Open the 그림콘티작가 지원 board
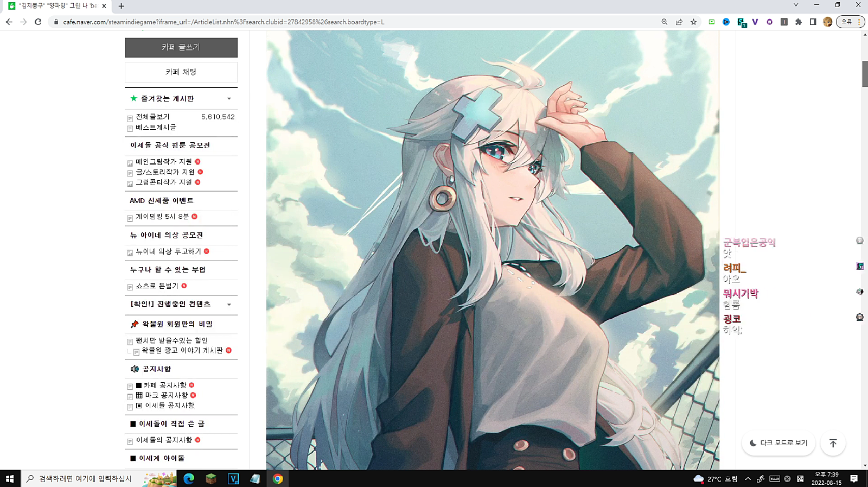Image resolution: width=868 pixels, height=487 pixels. pyautogui.click(x=163, y=182)
